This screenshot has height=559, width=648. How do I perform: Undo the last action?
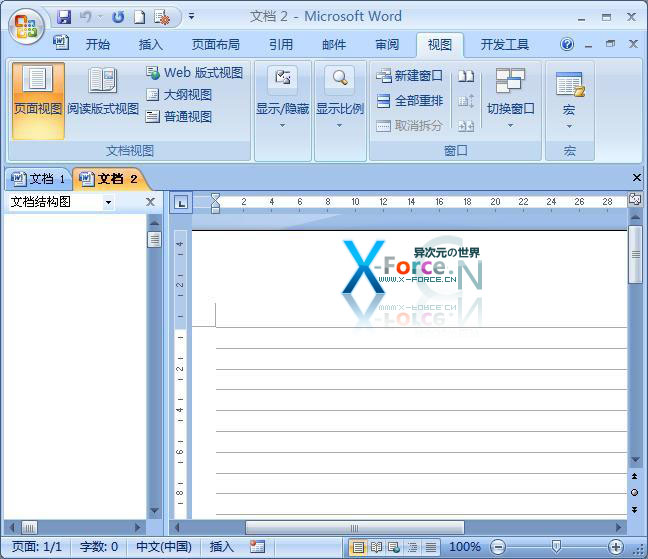coord(86,17)
